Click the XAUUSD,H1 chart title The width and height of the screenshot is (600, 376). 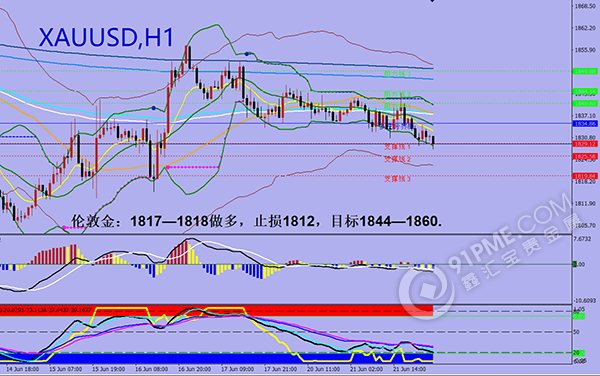pos(106,37)
